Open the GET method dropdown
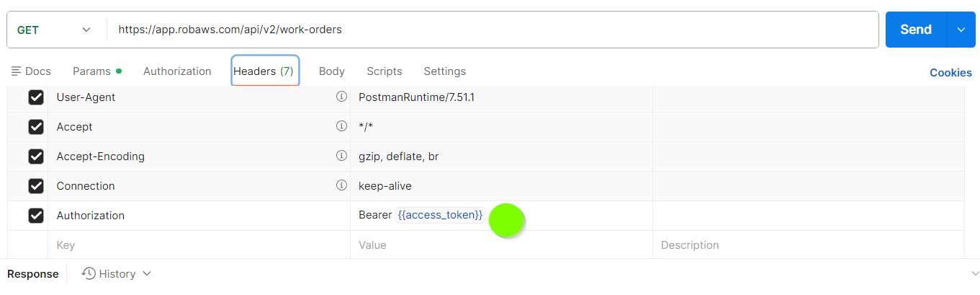Screen dimensions: 980x295 [x=55, y=30]
